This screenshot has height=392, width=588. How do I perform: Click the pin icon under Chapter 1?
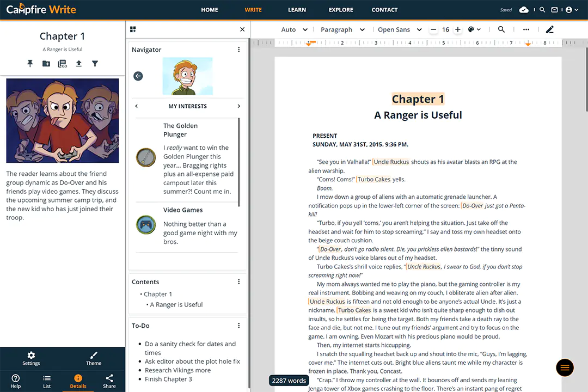coord(30,64)
